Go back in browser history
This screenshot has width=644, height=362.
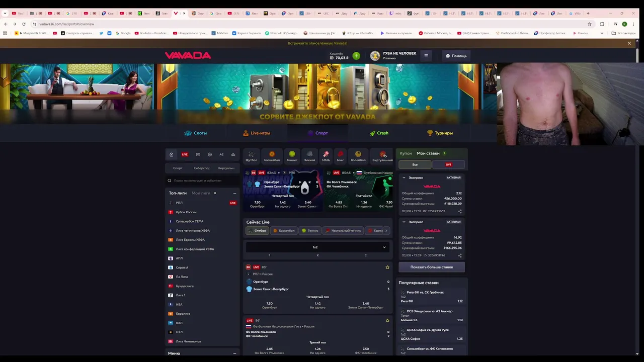tap(6, 24)
